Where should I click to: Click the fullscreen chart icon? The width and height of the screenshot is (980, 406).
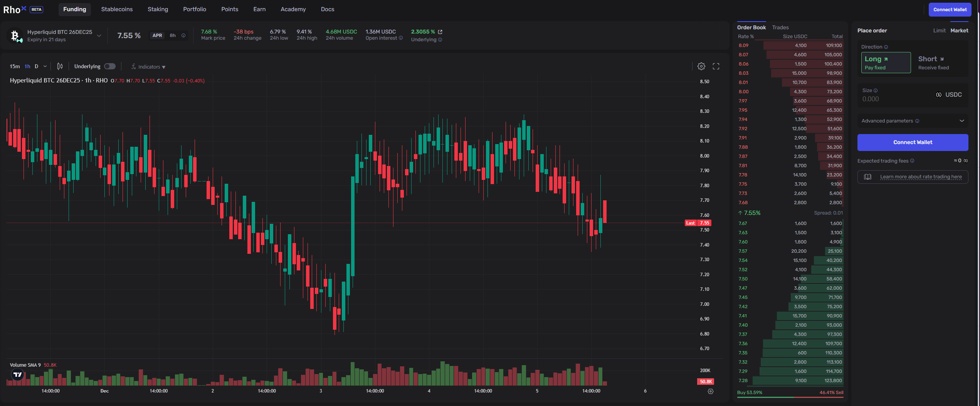716,66
